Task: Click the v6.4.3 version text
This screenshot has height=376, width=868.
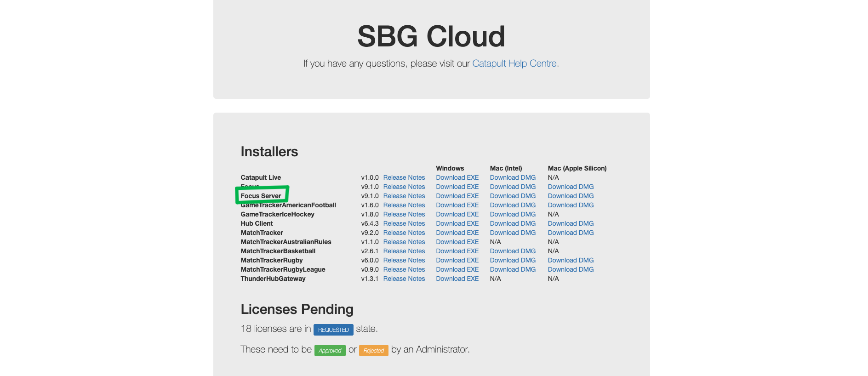Action: 370,223
